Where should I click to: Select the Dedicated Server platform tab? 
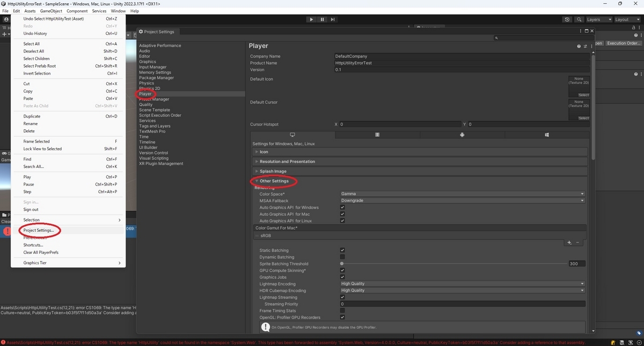pos(377,135)
